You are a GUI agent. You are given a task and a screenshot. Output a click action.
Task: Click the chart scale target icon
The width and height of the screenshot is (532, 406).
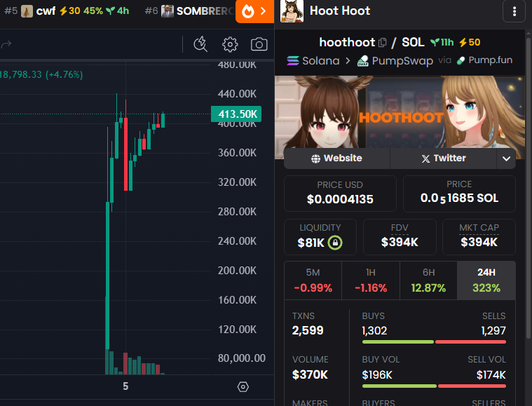coord(243,386)
